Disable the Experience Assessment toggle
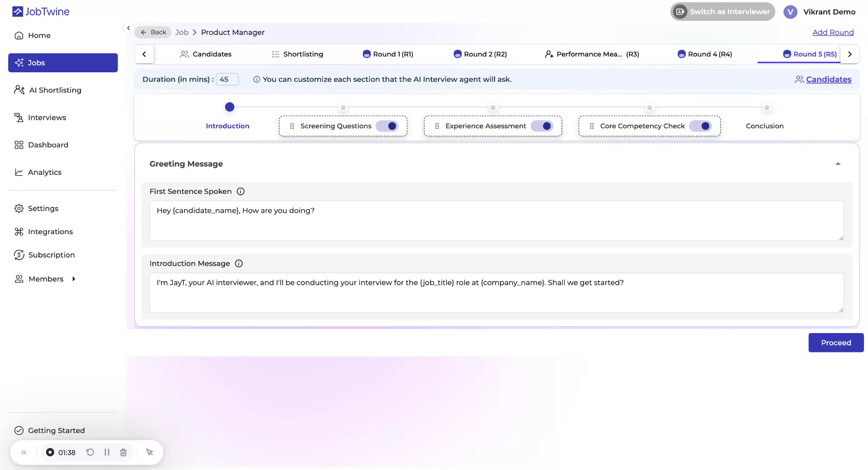868x470 pixels. [544, 126]
